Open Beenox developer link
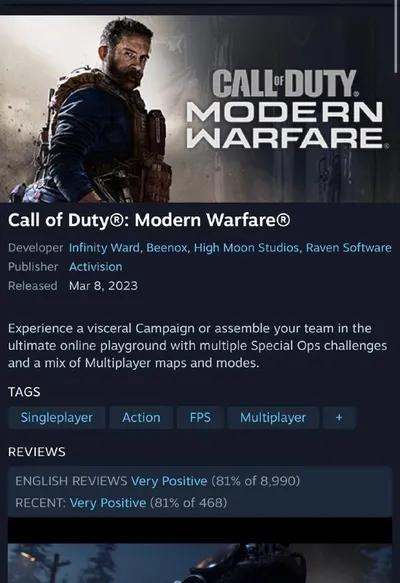Viewport: 400px width, 583px height. pyautogui.click(x=167, y=248)
